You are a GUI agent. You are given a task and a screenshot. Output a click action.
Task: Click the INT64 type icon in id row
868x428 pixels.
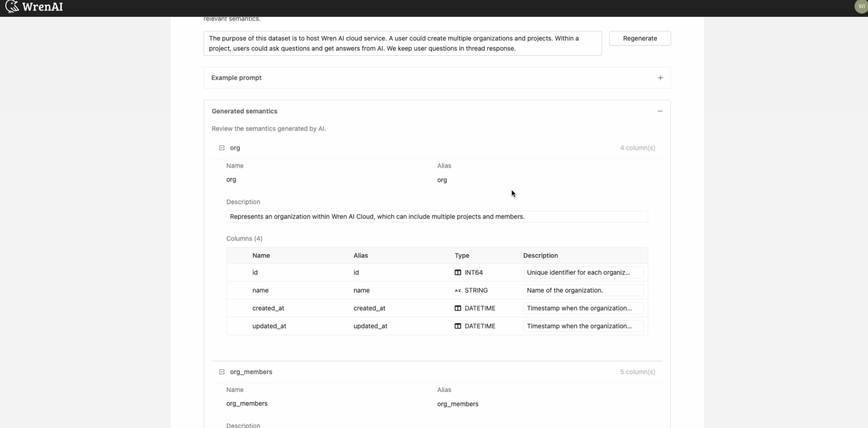coord(458,272)
